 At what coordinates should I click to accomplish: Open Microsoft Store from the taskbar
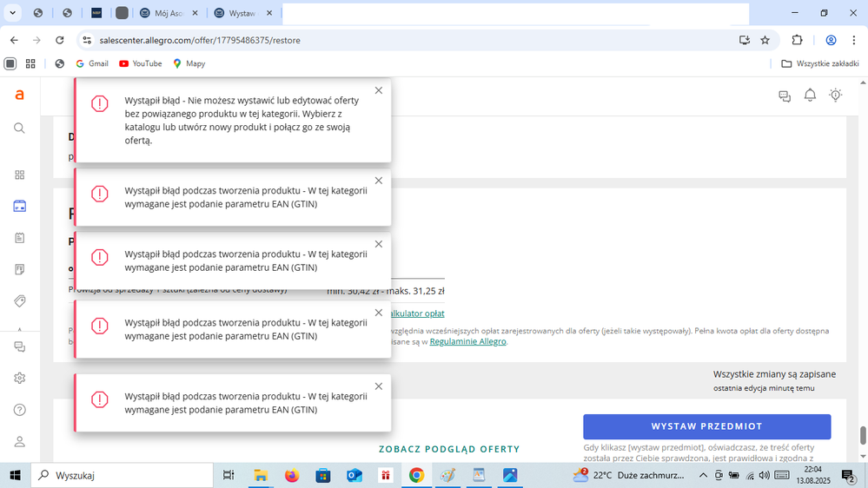[323, 475]
